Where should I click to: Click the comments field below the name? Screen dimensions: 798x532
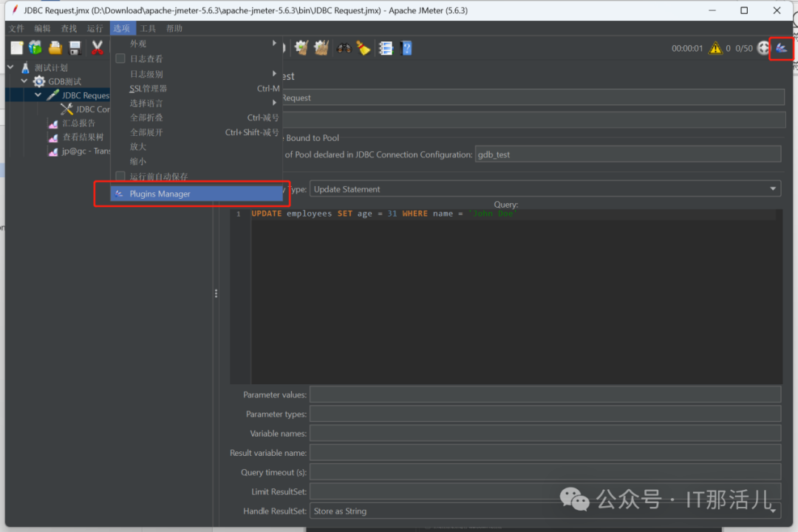pyautogui.click(x=533, y=120)
